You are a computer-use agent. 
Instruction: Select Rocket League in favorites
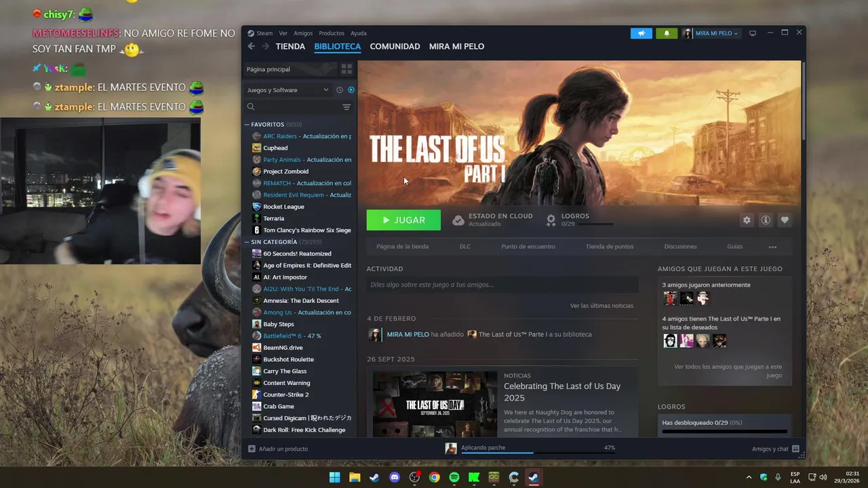(283, 207)
